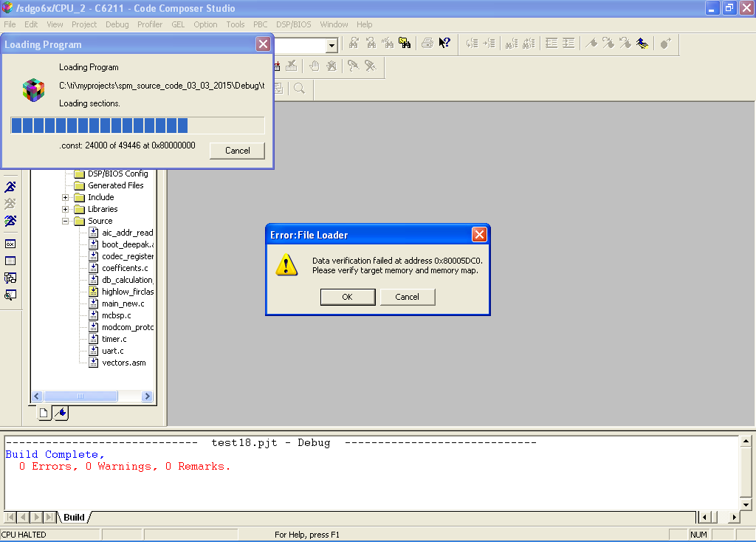Click the Find in Files icon
Image resolution: width=756 pixels, height=542 pixels.
click(x=405, y=44)
